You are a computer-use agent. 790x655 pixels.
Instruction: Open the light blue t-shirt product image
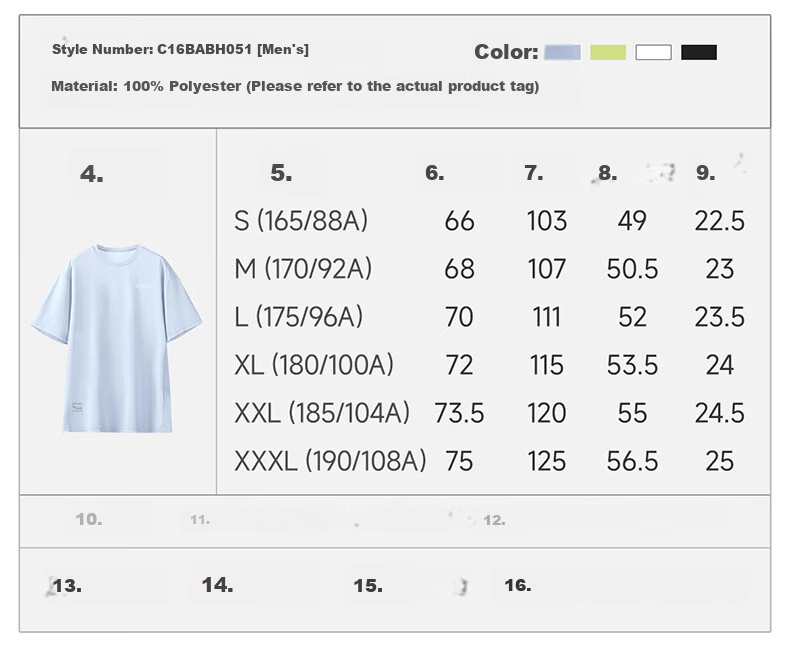tap(117, 339)
